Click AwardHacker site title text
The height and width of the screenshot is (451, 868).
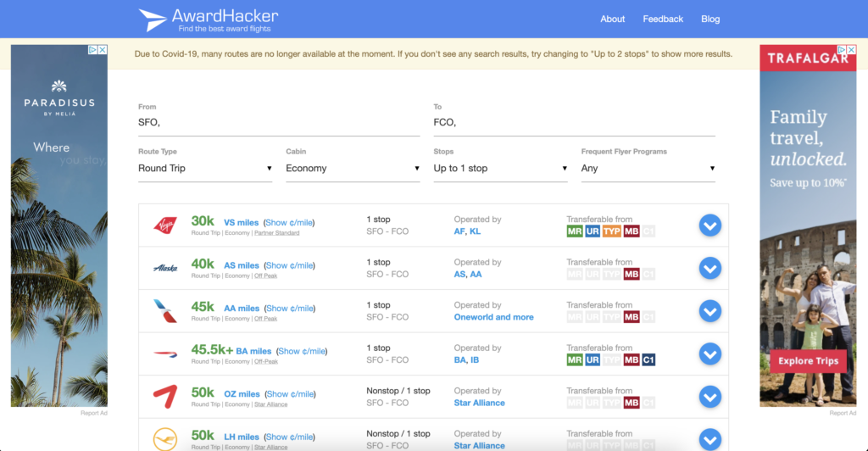pos(225,15)
